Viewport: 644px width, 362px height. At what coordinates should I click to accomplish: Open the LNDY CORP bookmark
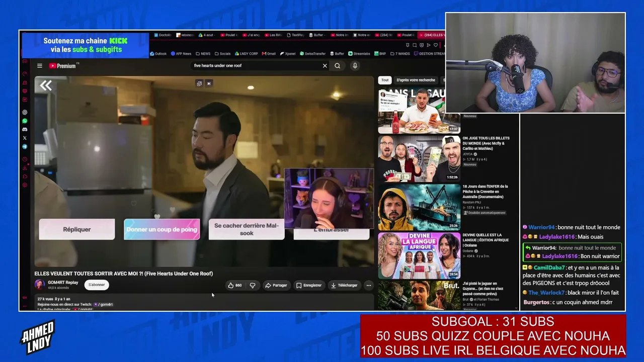click(246, 54)
